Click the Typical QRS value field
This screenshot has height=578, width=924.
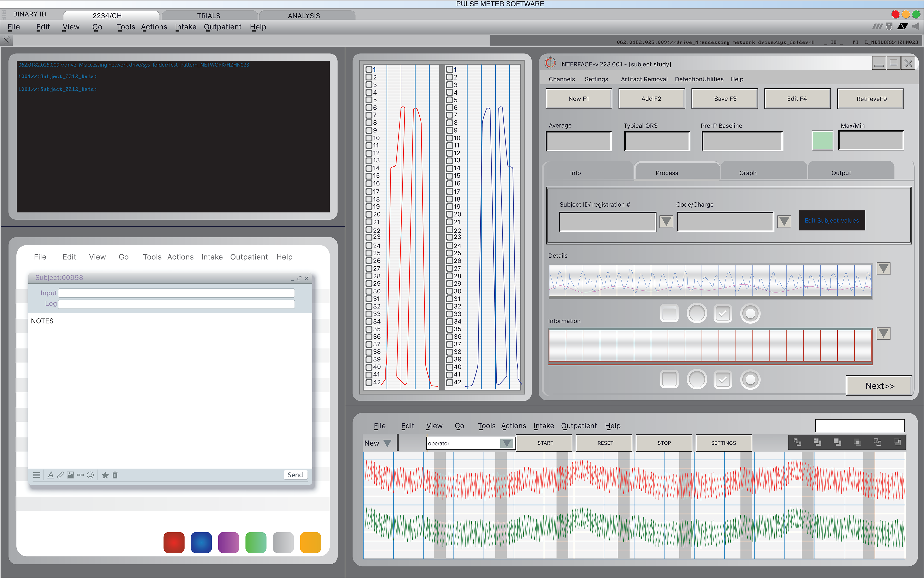pos(657,141)
